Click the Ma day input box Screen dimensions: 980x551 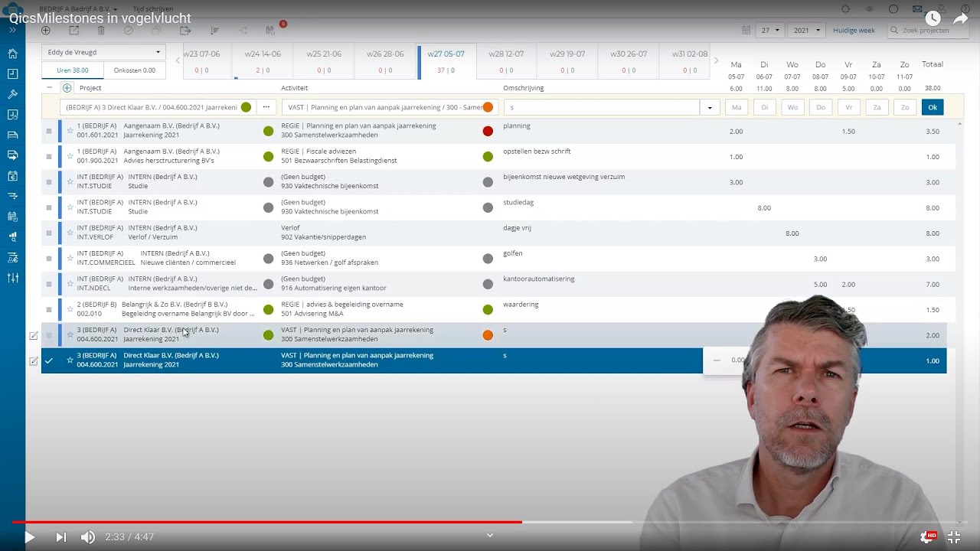[737, 107]
